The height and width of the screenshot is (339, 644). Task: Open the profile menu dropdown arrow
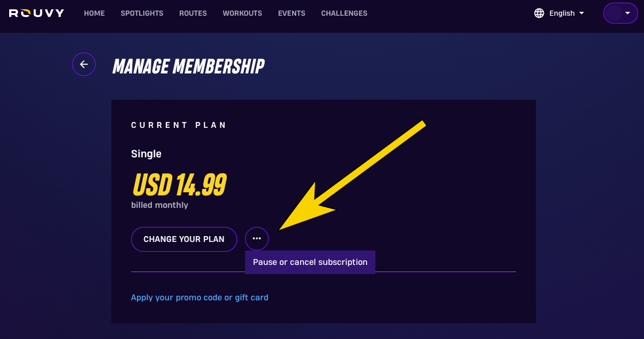click(x=628, y=13)
